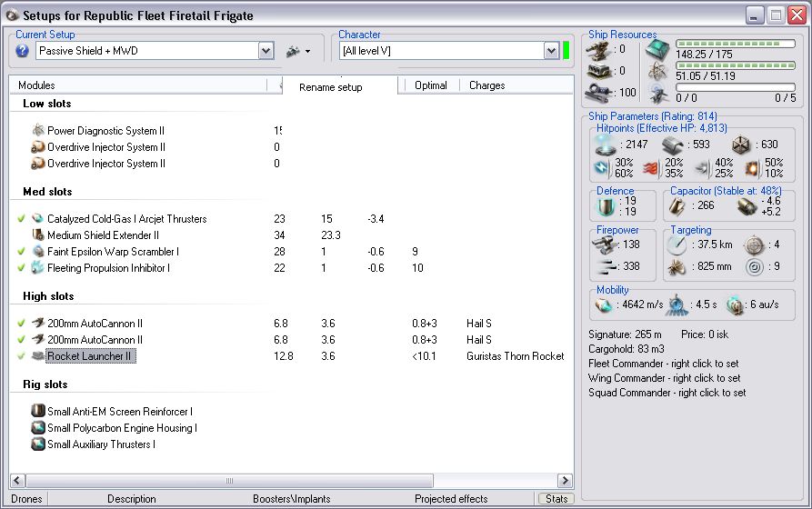
Task: Toggle Faint Epsilon Warp Scrambler active checkmark
Action: 21,251
